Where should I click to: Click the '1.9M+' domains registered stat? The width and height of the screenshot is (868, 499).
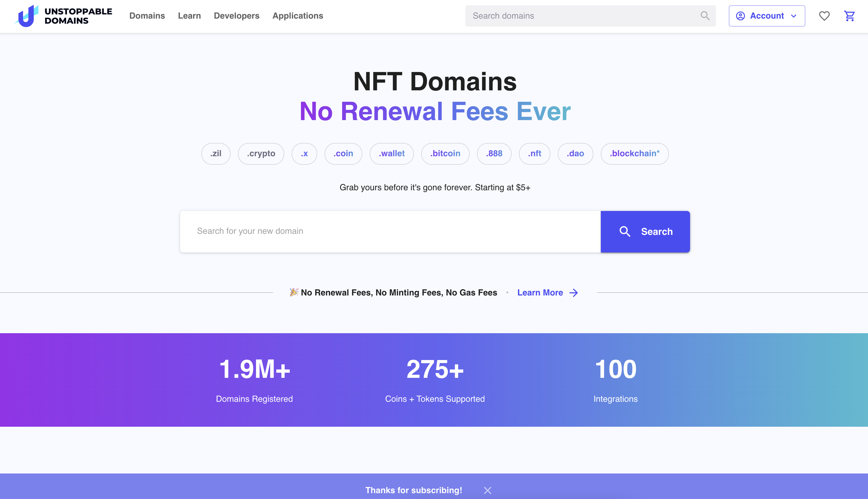(x=254, y=369)
